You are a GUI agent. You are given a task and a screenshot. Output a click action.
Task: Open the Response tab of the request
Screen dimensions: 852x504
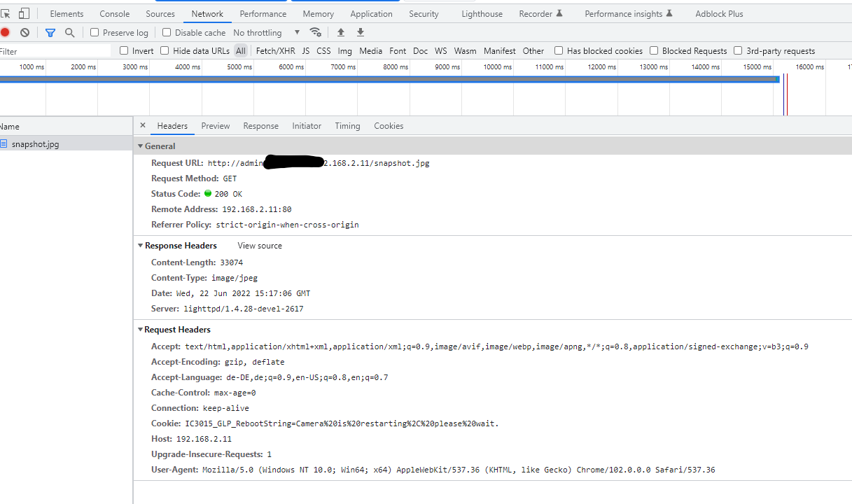click(x=261, y=126)
